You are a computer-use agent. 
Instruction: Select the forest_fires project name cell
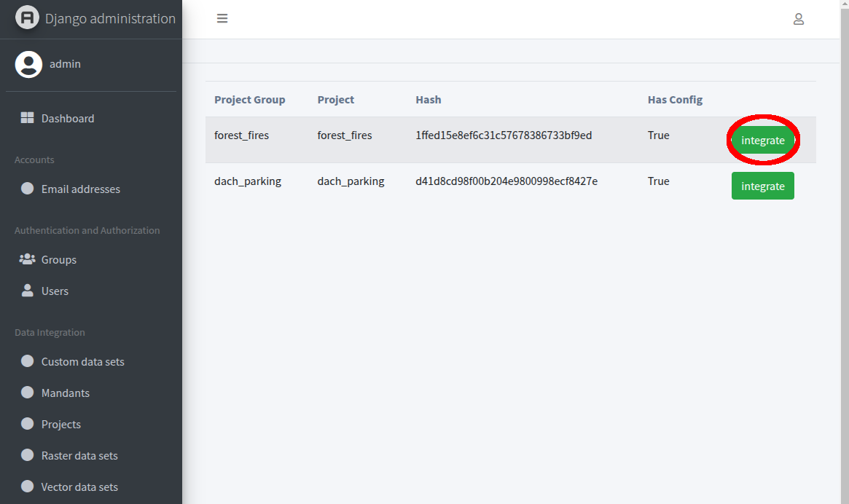pos(345,135)
